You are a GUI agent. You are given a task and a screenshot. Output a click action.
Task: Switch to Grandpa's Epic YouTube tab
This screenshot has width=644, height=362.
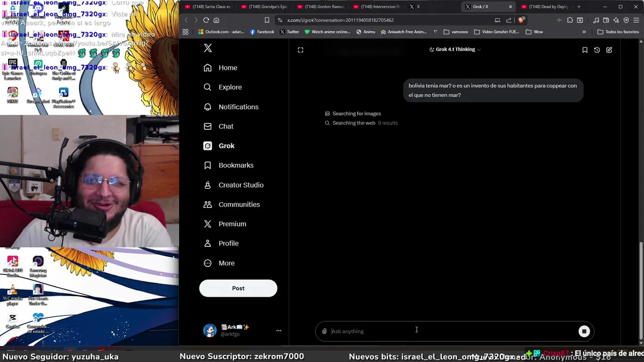[264, 7]
